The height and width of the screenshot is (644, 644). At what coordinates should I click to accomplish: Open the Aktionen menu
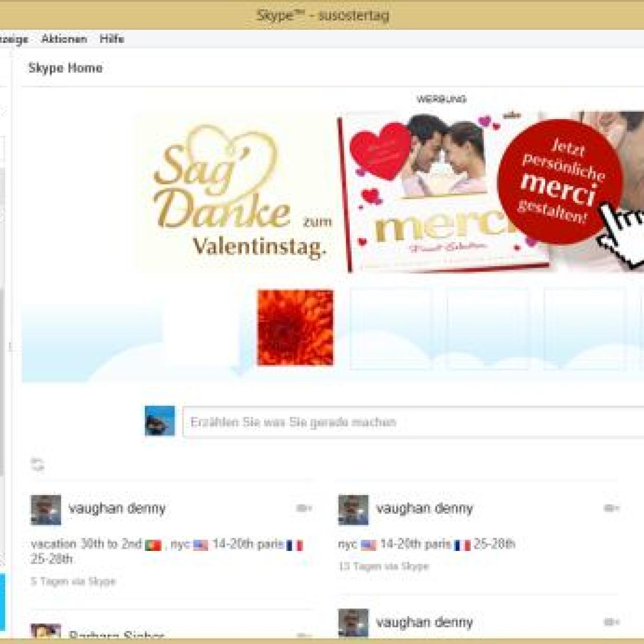(x=64, y=39)
